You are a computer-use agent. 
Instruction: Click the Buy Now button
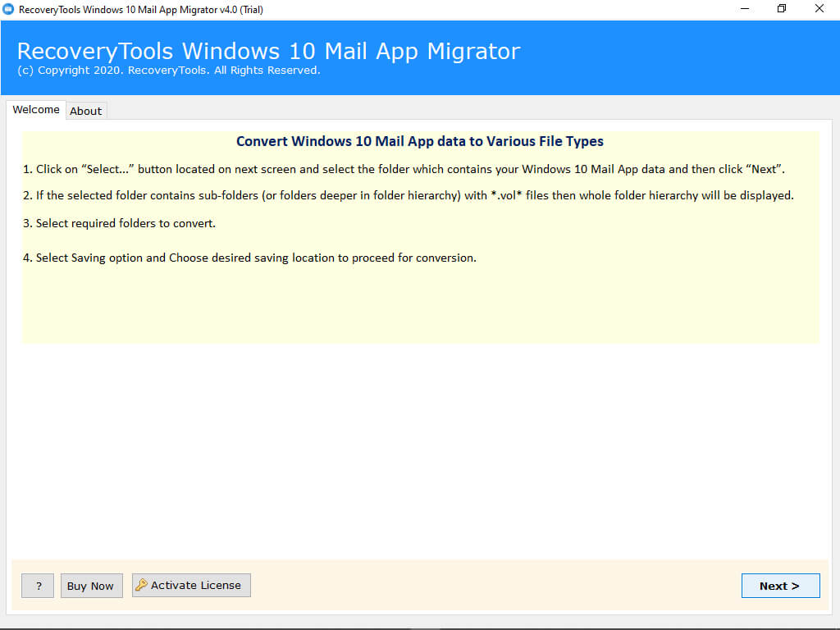[91, 585]
